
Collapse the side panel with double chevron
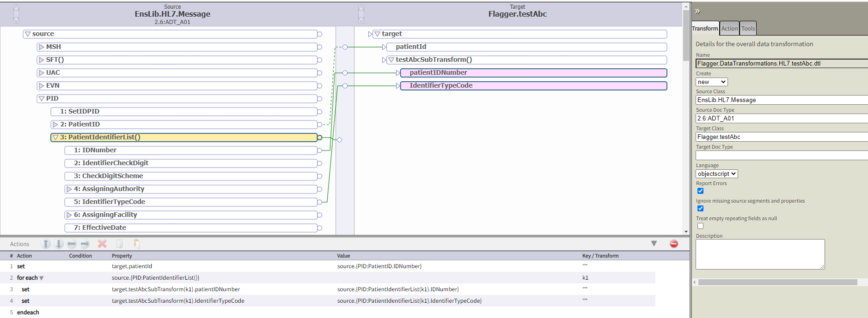click(697, 11)
